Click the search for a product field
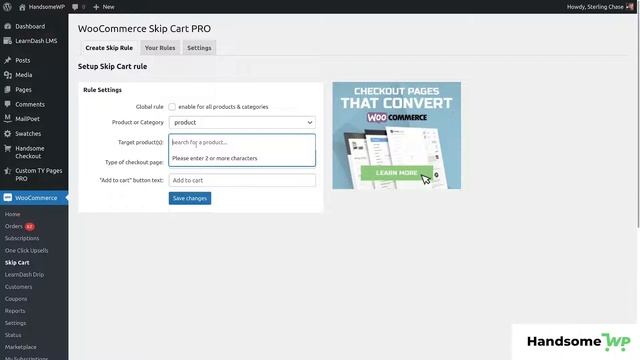 coord(242,142)
